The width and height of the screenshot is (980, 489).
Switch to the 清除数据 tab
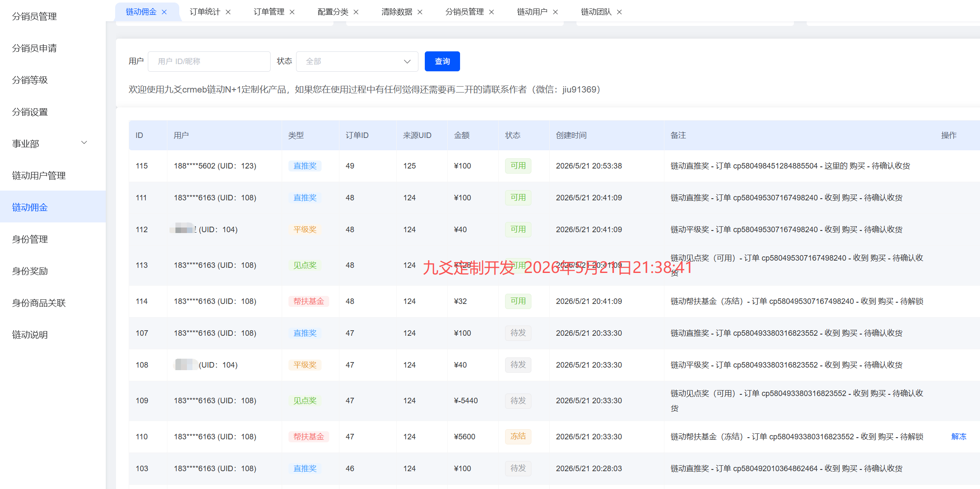point(397,12)
